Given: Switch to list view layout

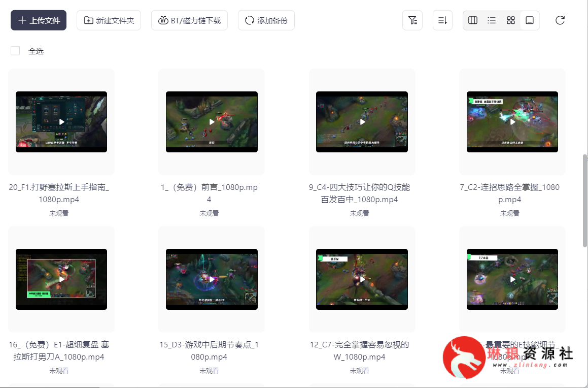Looking at the screenshot, I should point(492,20).
